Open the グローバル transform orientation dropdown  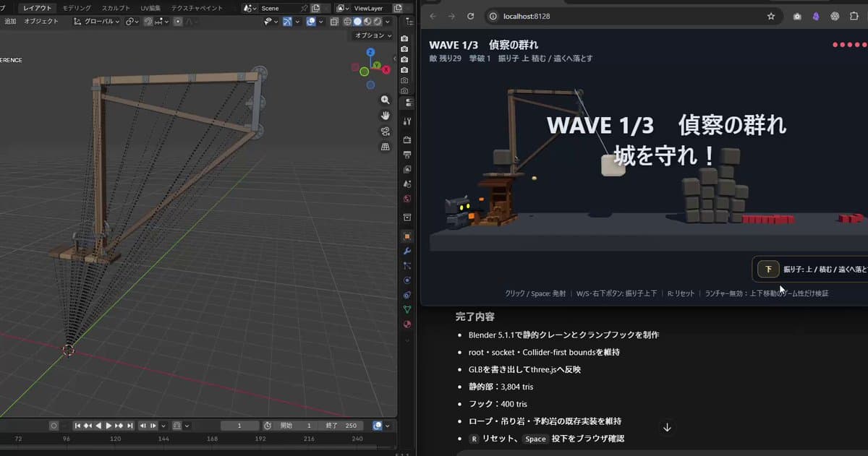click(96, 22)
